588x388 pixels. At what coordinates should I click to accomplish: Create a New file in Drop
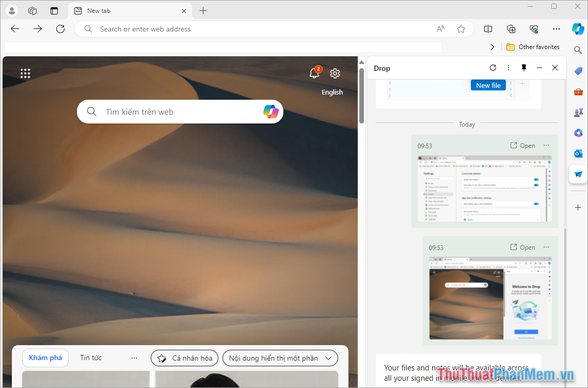488,85
